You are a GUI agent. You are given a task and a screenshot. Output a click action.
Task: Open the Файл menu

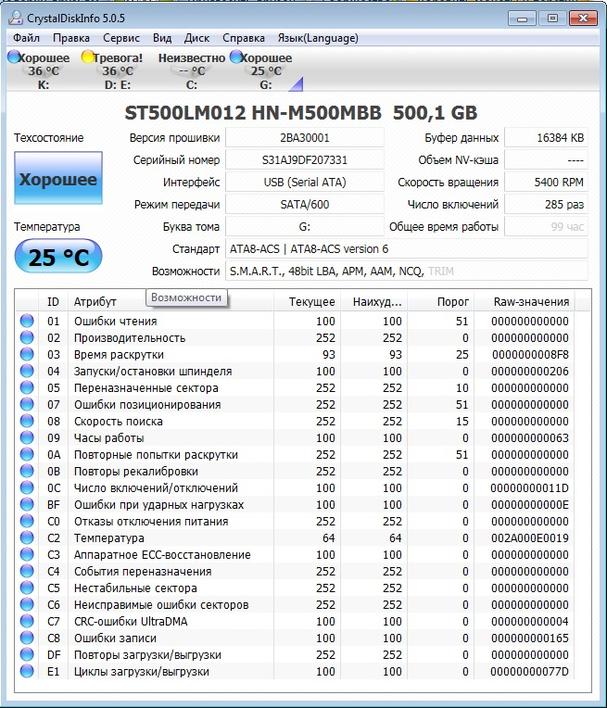coord(26,38)
